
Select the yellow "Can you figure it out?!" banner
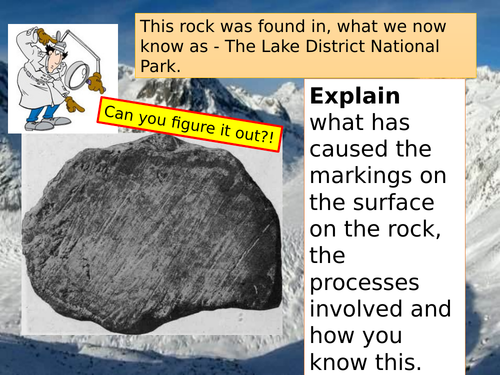[x=190, y=125]
